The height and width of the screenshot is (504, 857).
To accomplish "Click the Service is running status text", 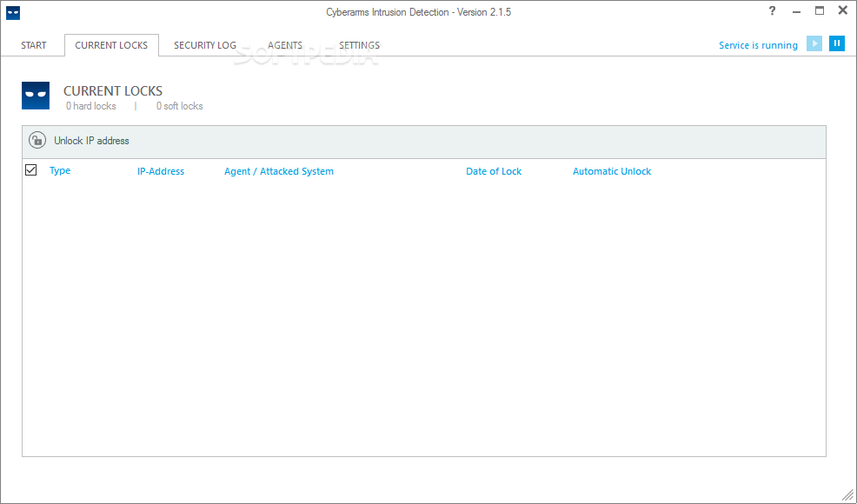I will (758, 45).
